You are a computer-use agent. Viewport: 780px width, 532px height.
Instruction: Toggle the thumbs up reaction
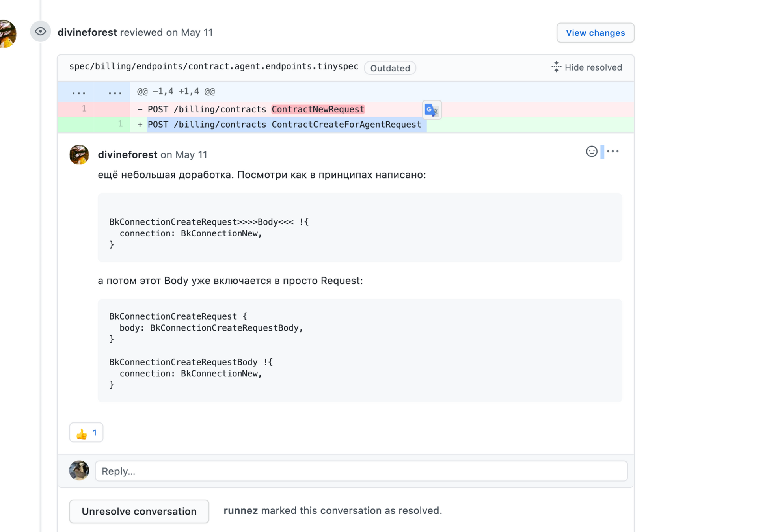tap(86, 433)
